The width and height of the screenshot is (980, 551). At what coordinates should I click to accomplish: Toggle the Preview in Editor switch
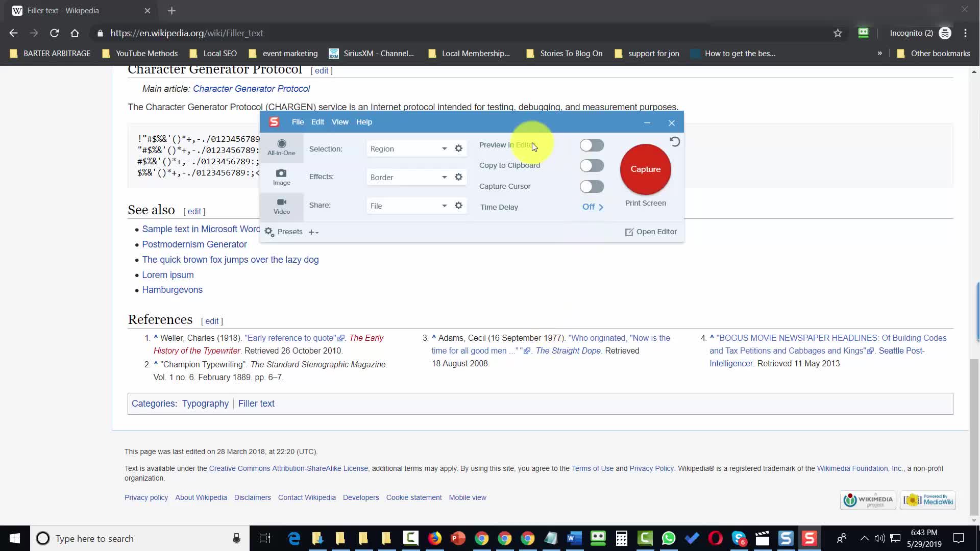(x=592, y=145)
